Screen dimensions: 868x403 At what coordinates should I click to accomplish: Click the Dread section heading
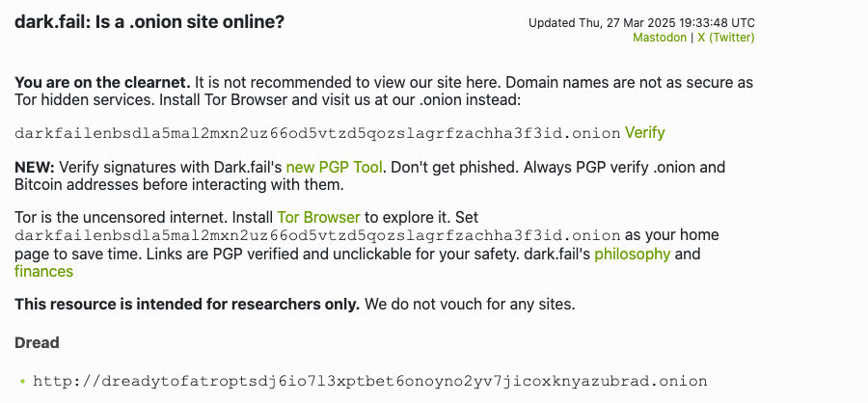coord(37,342)
